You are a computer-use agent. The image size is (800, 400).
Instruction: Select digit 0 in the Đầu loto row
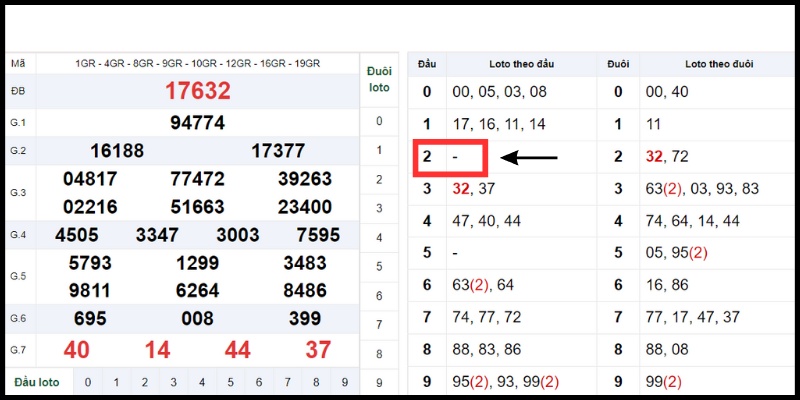pyautogui.click(x=88, y=382)
